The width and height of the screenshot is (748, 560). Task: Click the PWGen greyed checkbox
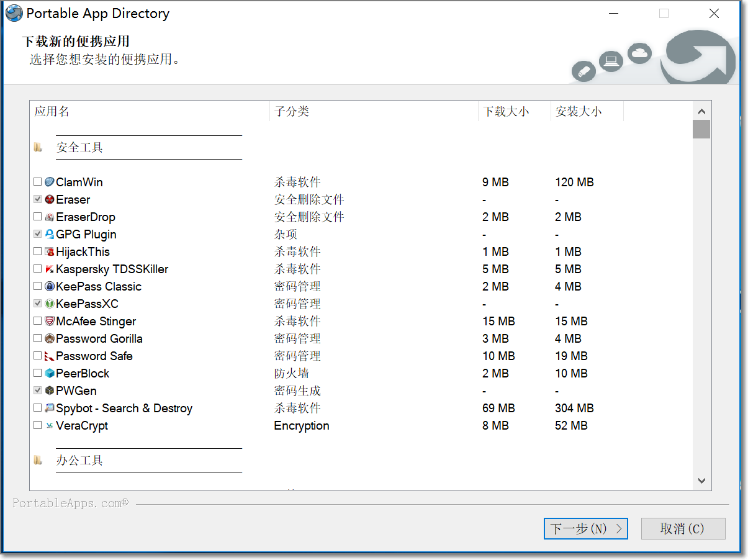(38, 391)
